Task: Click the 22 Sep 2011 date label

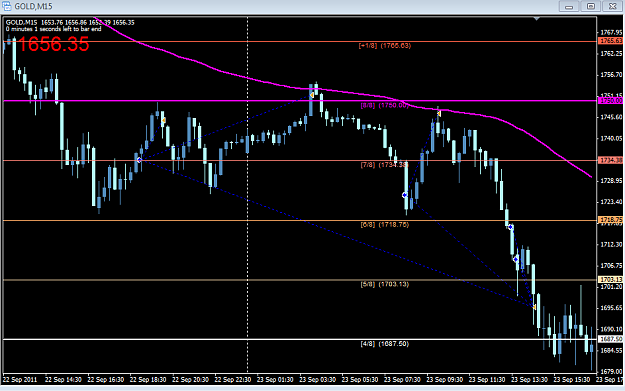Action: click(20, 380)
